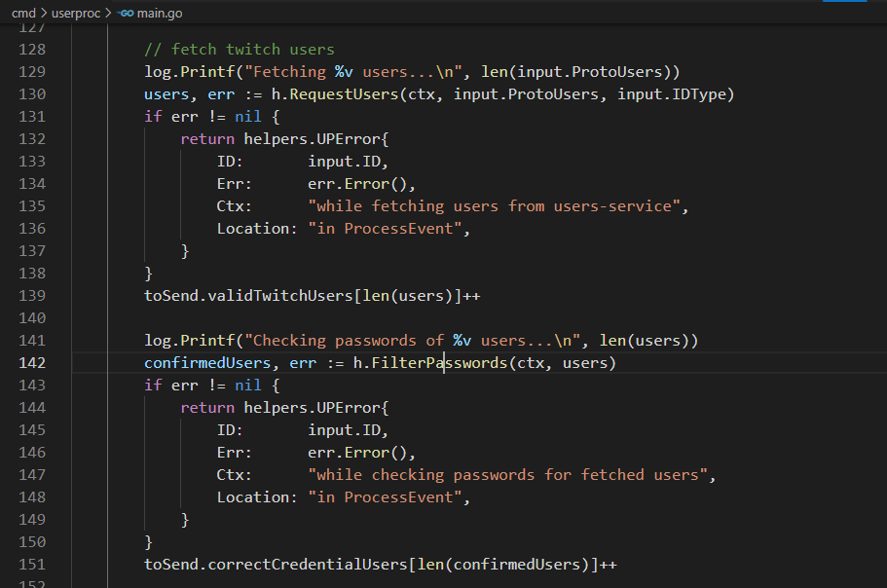Click 'Err:' field on line 146

(235, 453)
